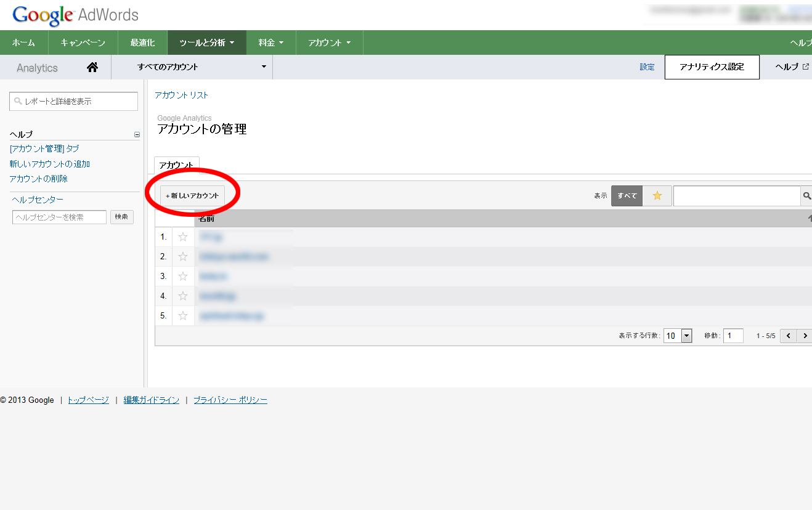Click the トップページ footer link

click(88, 400)
